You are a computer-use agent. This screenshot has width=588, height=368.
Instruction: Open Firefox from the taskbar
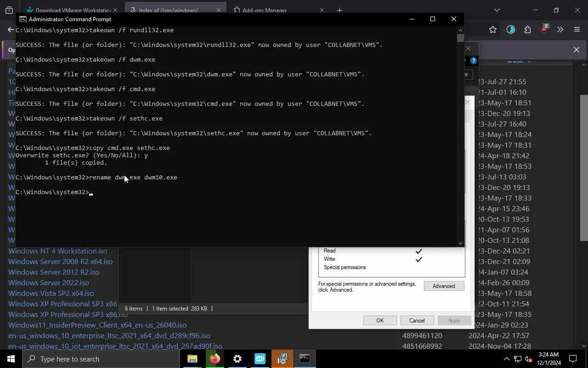(x=215, y=359)
